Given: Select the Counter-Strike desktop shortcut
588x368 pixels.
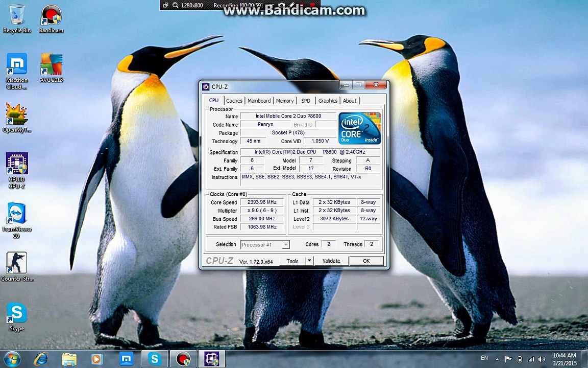Looking at the screenshot, I should click(x=16, y=267).
